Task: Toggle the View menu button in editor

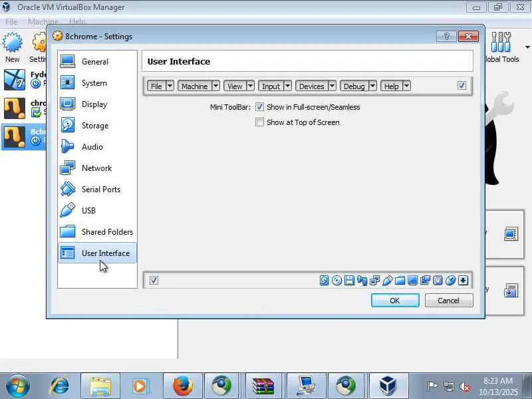Action: (x=235, y=86)
